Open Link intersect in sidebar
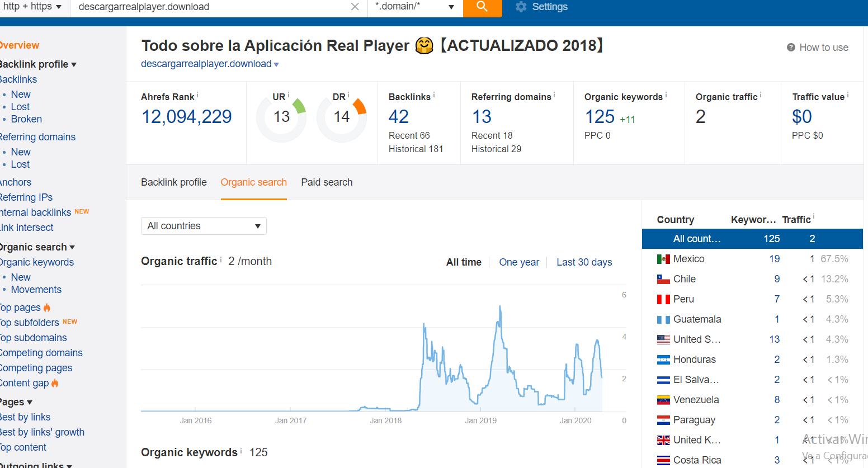Viewport: 868px width, 468px height. tap(26, 228)
